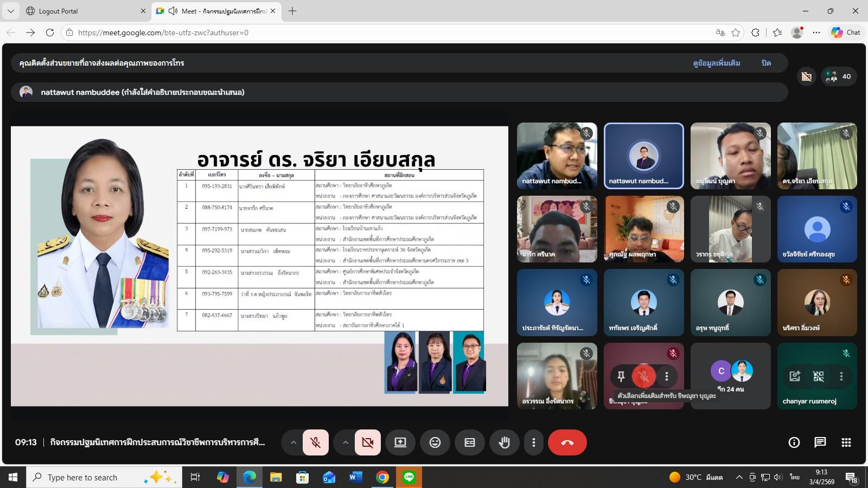
Task: Dismiss the banner with ปิด button
Action: click(766, 63)
